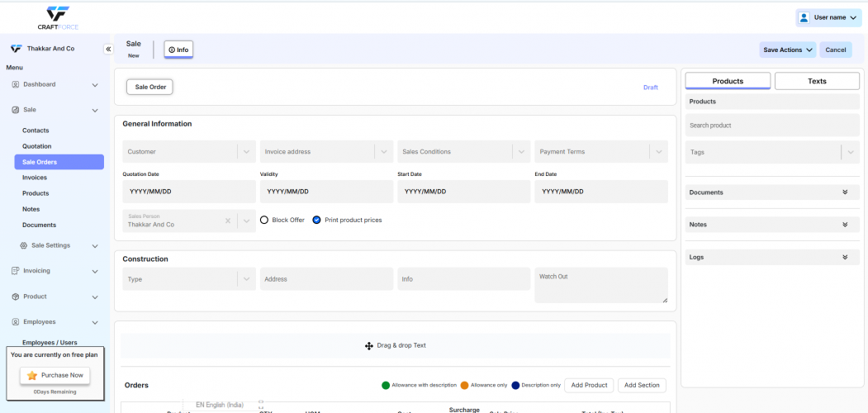
Task: Collapse the sidebar with double-chevron icon
Action: (x=107, y=49)
